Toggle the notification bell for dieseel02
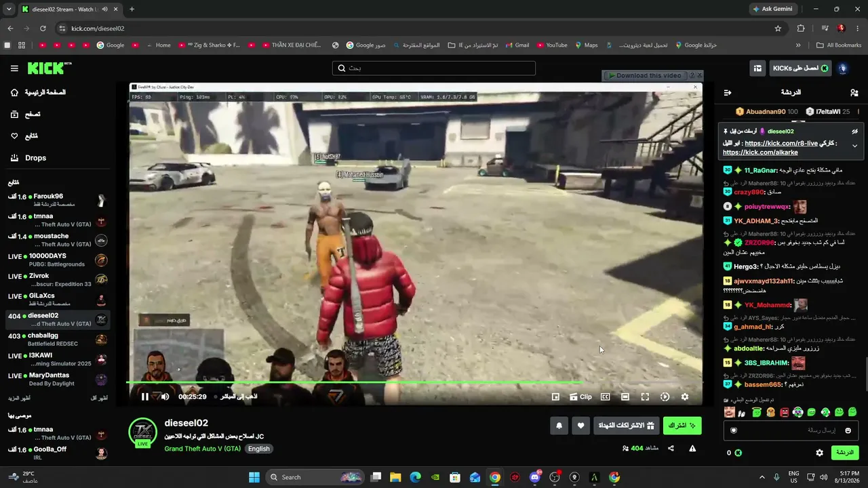 pyautogui.click(x=559, y=426)
